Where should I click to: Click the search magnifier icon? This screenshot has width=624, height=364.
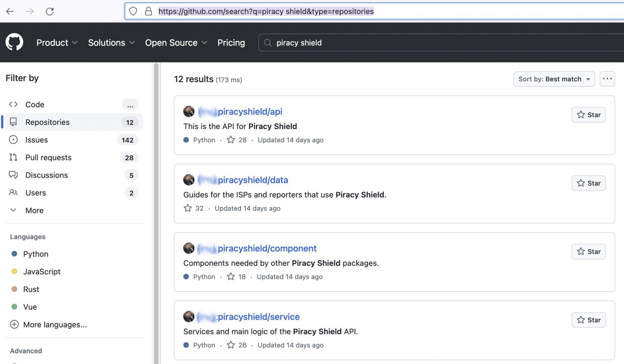[x=268, y=43]
